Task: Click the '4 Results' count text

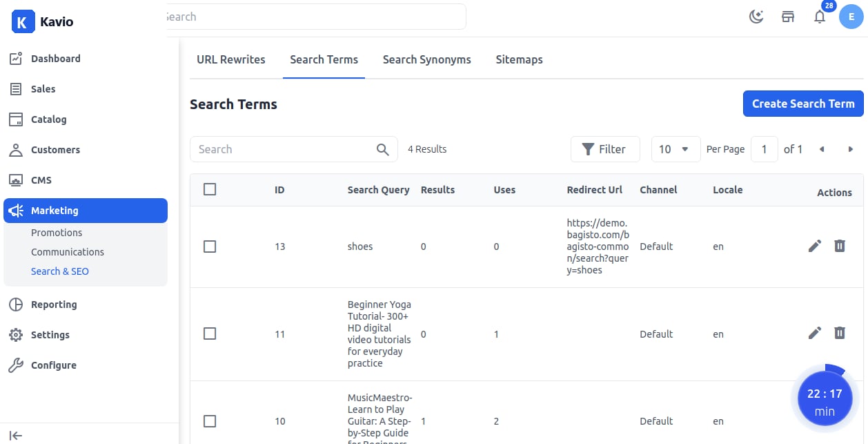Action: point(427,149)
